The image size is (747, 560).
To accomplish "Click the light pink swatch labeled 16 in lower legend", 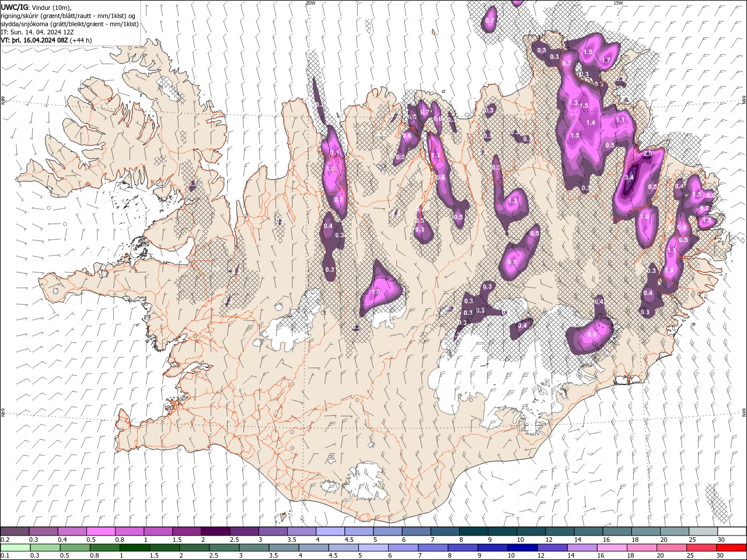I will 612,548.
